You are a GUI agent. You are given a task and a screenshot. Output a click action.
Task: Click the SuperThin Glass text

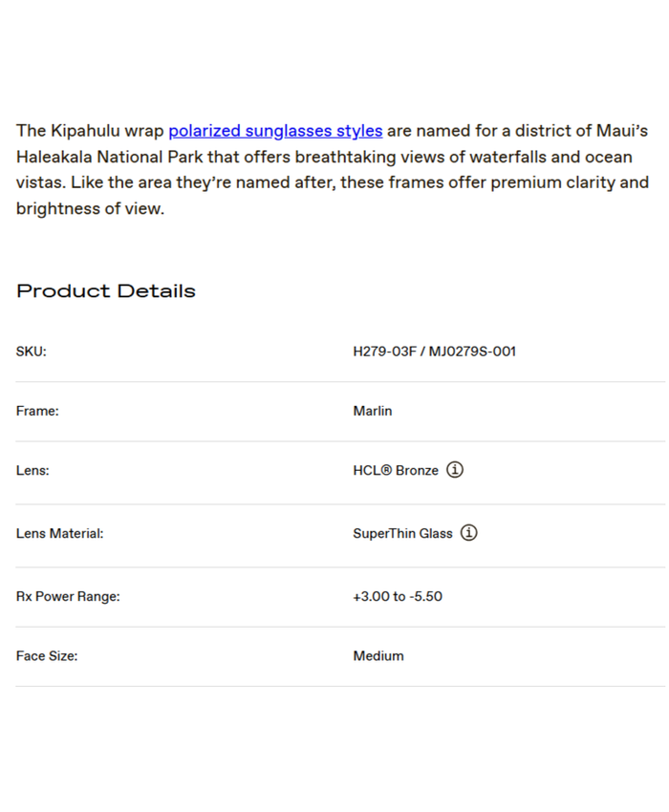pos(402,533)
